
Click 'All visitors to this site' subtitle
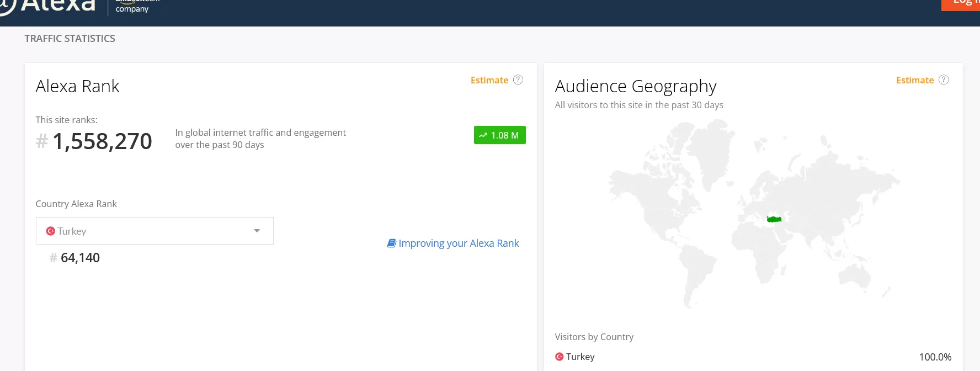pyautogui.click(x=639, y=105)
